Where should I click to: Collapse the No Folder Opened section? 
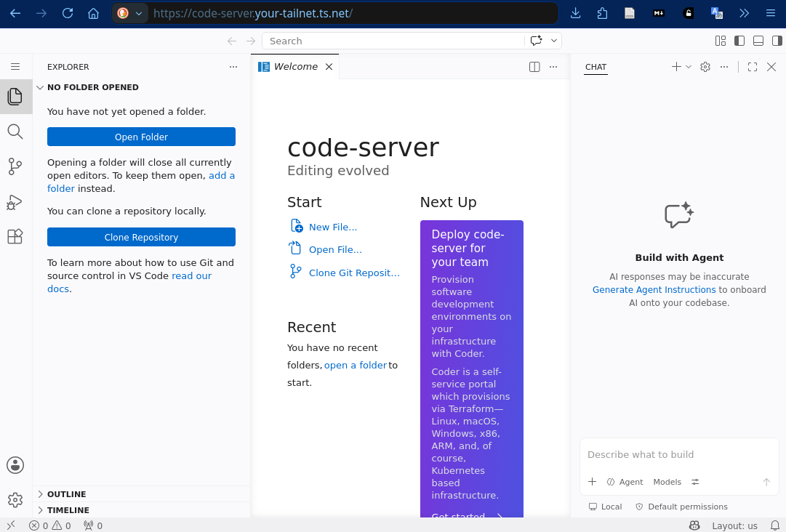tap(141, 87)
